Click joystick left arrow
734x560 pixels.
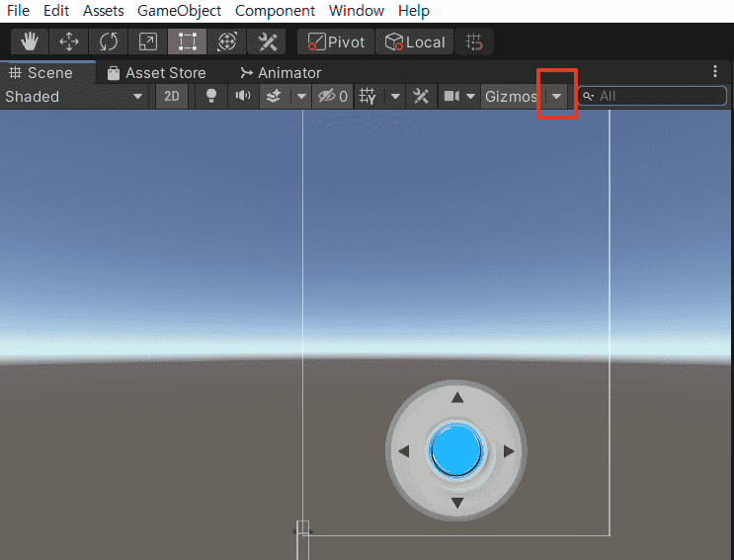tap(404, 451)
